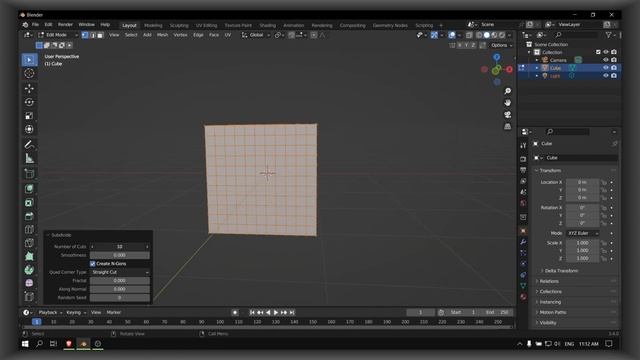Viewport: 640px width, 360px height.
Task: Activate the 3D Cursor tool
Action: click(29, 73)
